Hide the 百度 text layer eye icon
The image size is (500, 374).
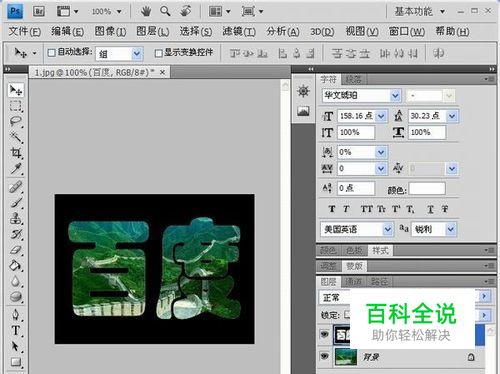(x=324, y=334)
